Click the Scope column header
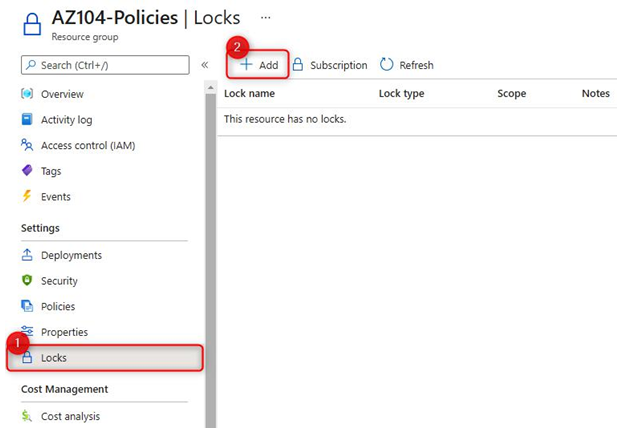 coord(511,94)
